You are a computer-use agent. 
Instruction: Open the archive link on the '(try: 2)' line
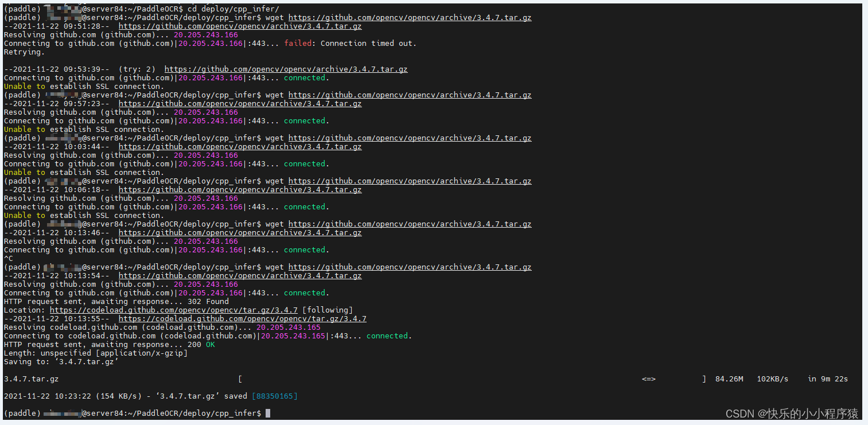286,69
